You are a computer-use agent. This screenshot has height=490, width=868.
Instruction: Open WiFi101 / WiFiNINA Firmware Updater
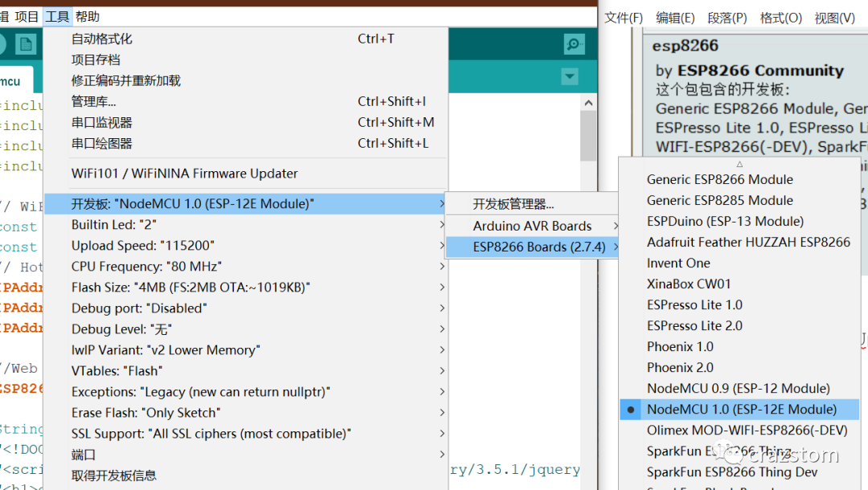(184, 174)
